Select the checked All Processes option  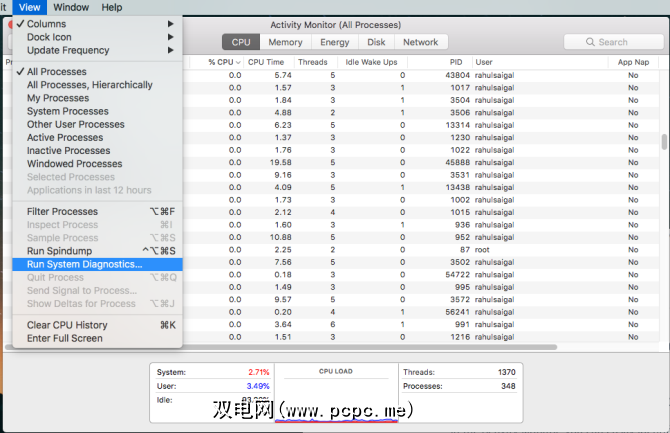click(56, 72)
